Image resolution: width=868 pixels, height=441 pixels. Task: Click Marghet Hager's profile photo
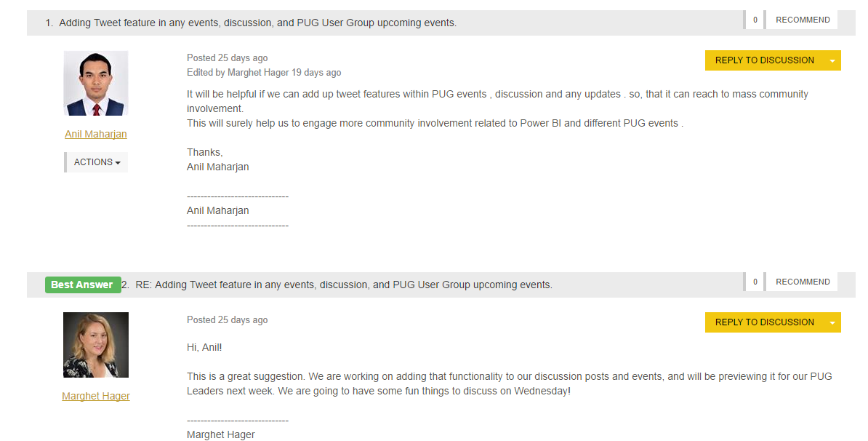[96, 345]
